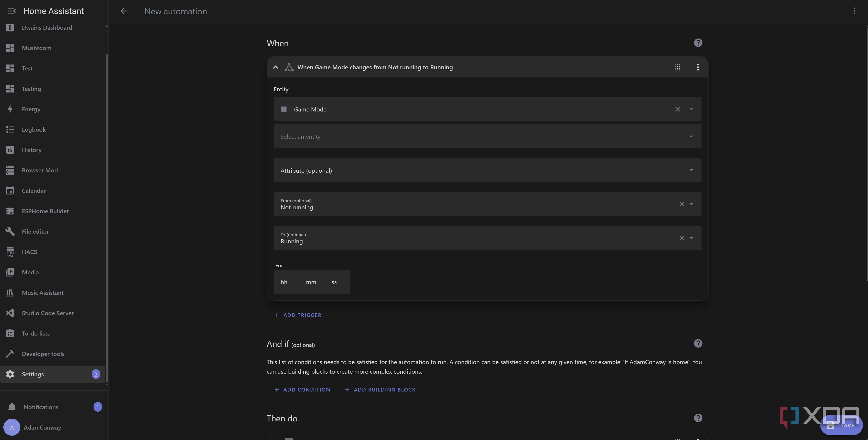Click the Add Trigger button
The image size is (868, 440).
coord(298,315)
